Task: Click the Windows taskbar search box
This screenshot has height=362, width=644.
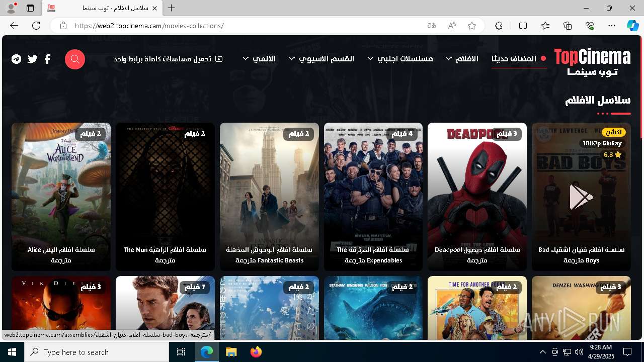Action: [97, 352]
